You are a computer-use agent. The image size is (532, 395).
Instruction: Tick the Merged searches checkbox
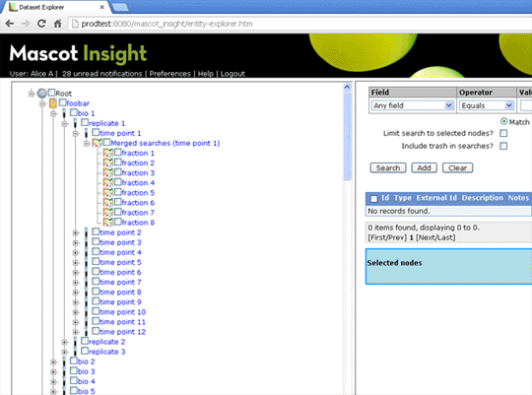(106, 142)
